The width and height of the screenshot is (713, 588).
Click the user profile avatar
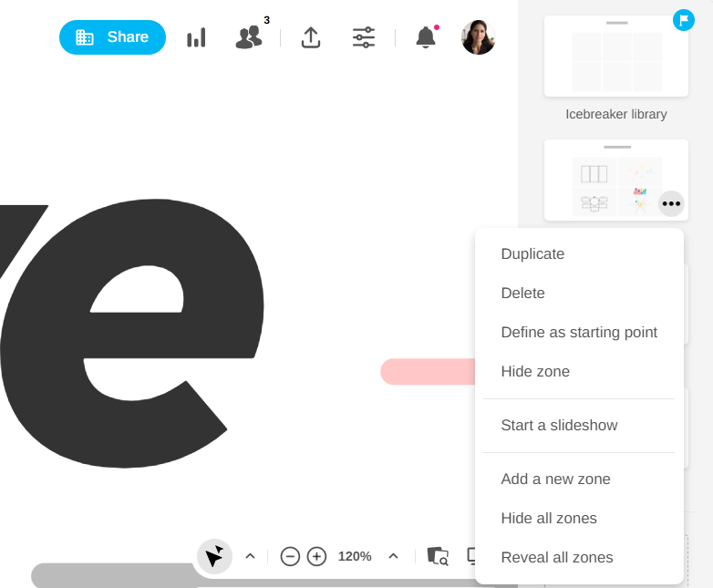[478, 37]
